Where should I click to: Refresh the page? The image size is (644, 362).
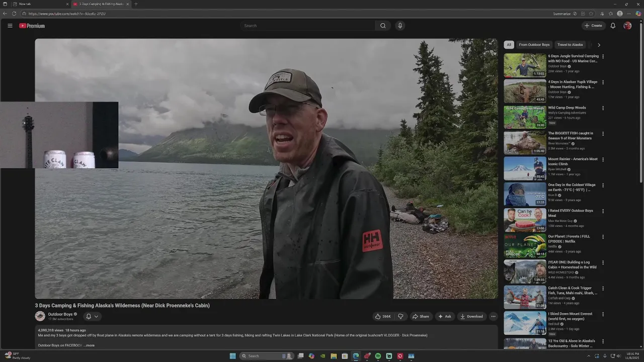[x=14, y=14]
